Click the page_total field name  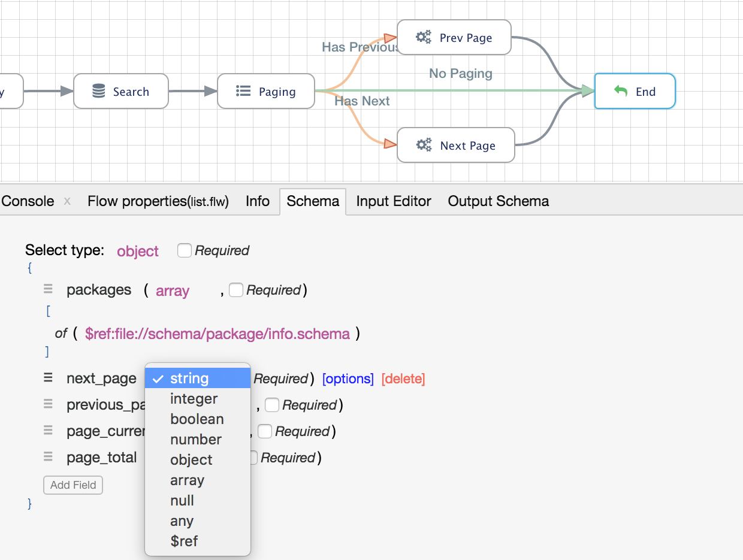102,458
